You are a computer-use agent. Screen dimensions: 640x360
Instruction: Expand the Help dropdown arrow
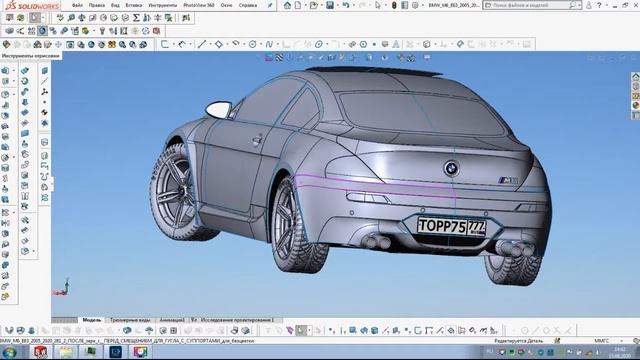tap(606, 5)
